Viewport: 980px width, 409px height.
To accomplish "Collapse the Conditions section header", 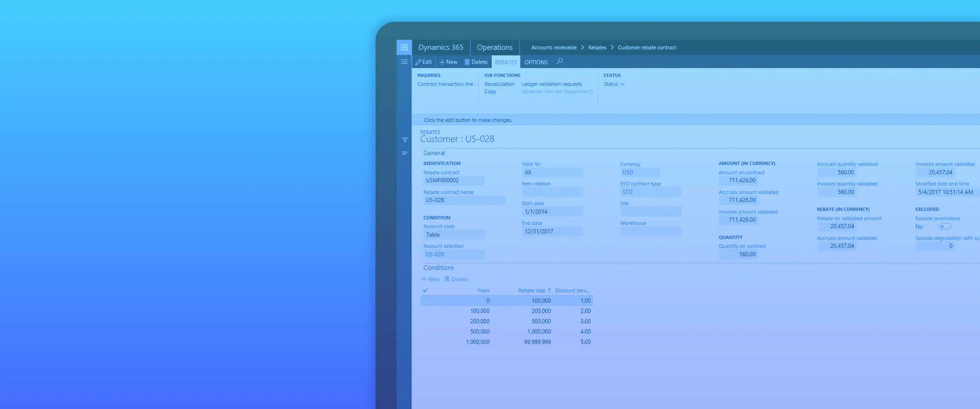I will pos(438,268).
